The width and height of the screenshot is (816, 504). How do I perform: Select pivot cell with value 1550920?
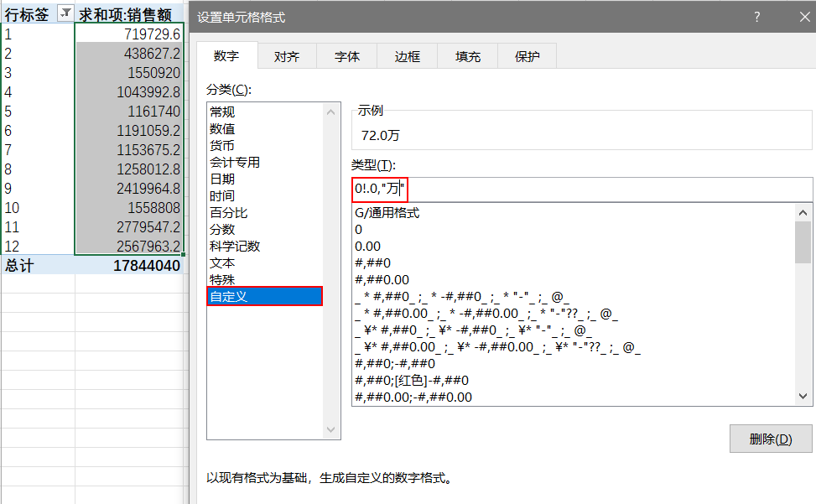pos(130,72)
